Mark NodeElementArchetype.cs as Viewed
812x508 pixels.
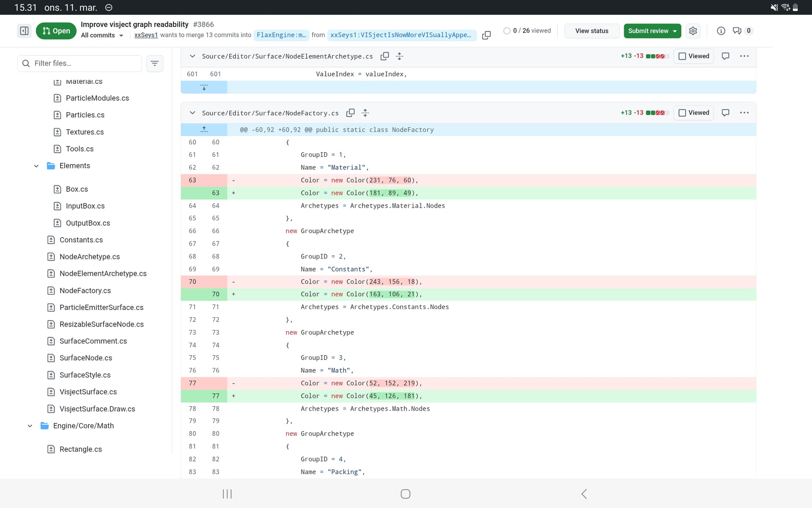(694, 56)
